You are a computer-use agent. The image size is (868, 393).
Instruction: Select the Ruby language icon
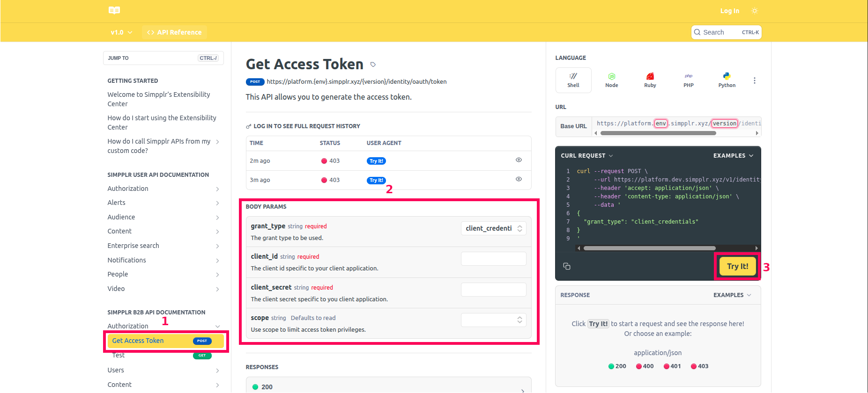pos(650,80)
